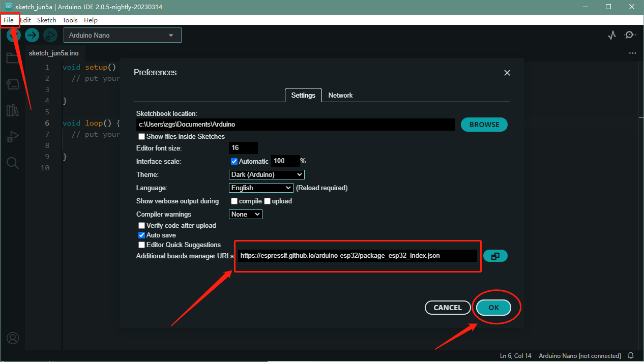Toggle the Auto save checkbox
Viewport: 644px width, 362px height.
(x=141, y=235)
